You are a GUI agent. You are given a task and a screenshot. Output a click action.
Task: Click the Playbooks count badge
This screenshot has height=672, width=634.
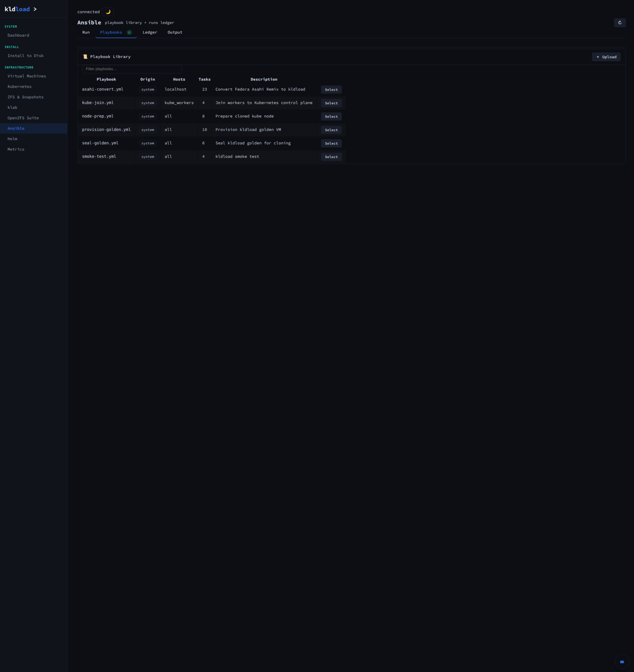(x=129, y=33)
